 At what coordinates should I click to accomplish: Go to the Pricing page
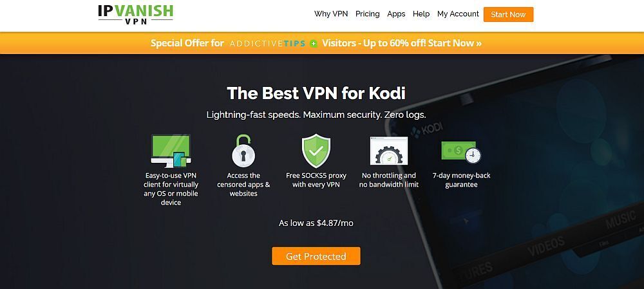(368, 14)
